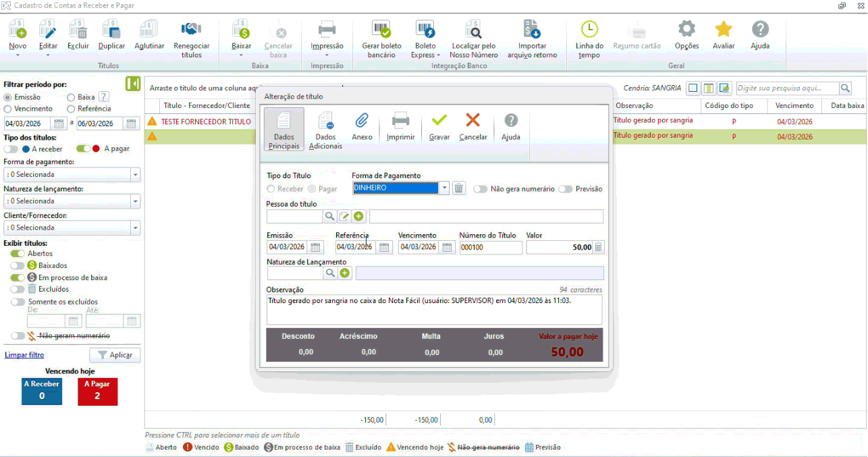Select the Referência filter radio button
Viewport: 868px width, 457px height.
click(71, 109)
